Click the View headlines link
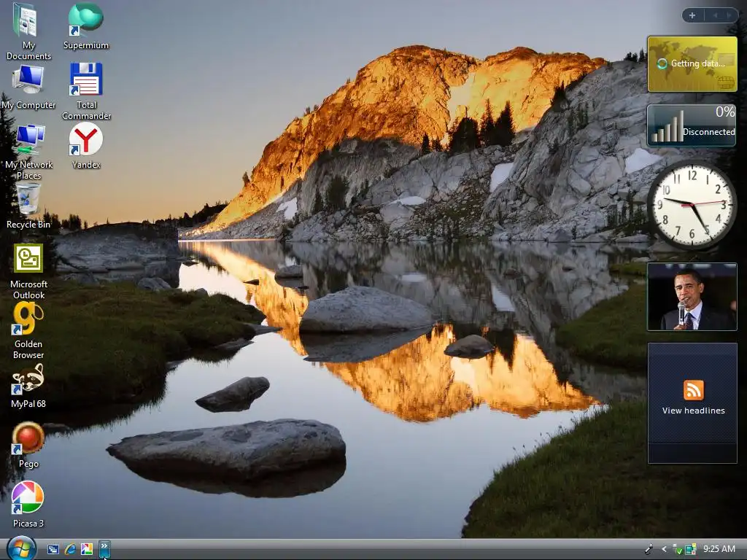The height and width of the screenshot is (560, 747). (x=693, y=411)
